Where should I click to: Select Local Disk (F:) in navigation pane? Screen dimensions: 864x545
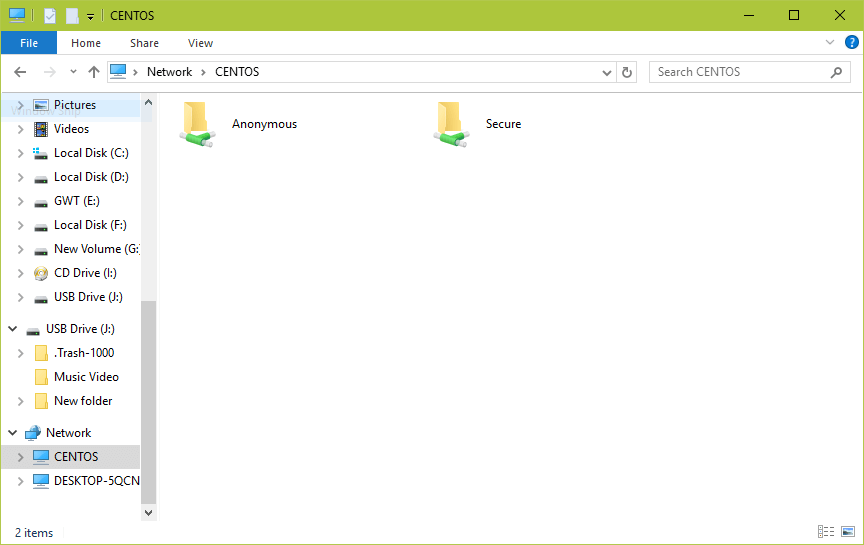click(x=90, y=225)
